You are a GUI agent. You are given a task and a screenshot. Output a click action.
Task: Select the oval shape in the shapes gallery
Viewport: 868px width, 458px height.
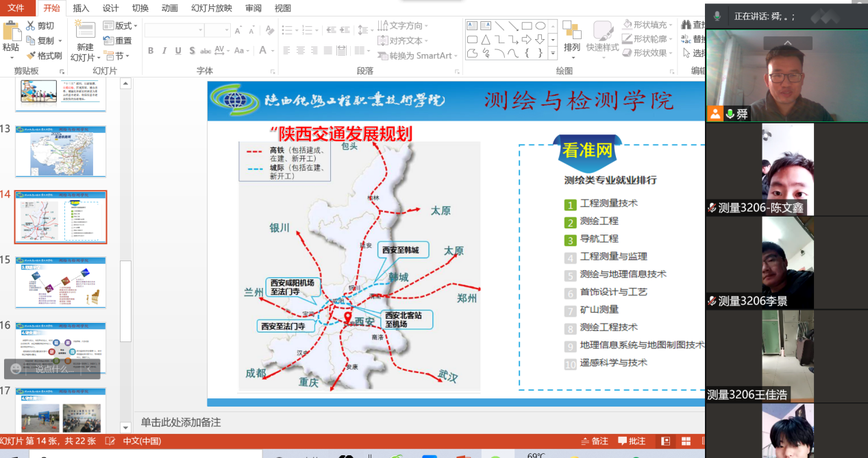click(x=540, y=26)
